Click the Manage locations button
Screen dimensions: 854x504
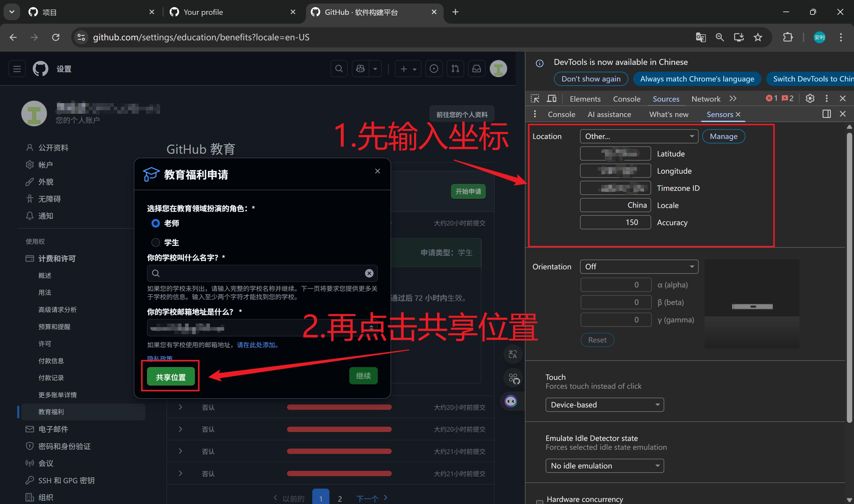click(x=723, y=136)
